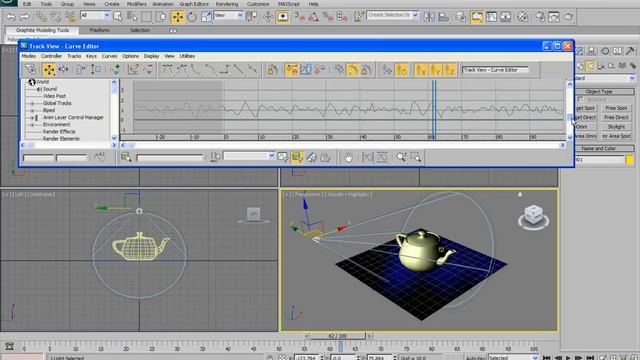Open the Curves menu in Curve Editor
The width and height of the screenshot is (640, 360).
click(x=109, y=56)
